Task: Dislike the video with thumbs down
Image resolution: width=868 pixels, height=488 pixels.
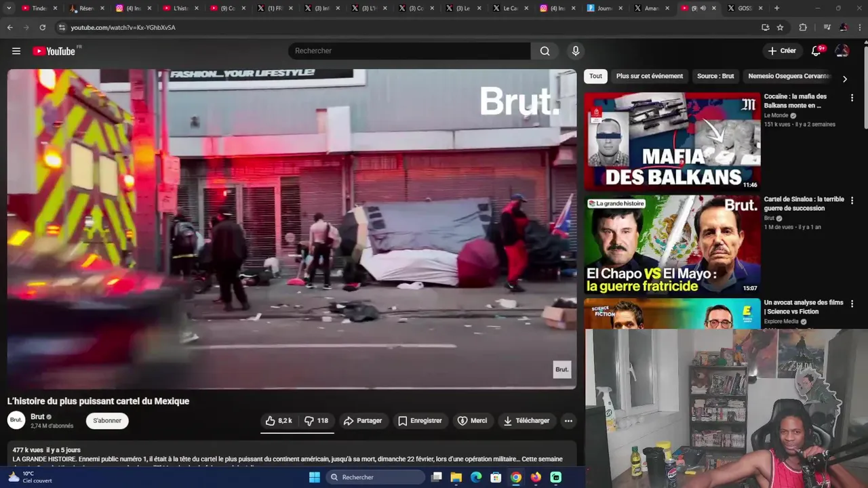Action: click(x=317, y=421)
